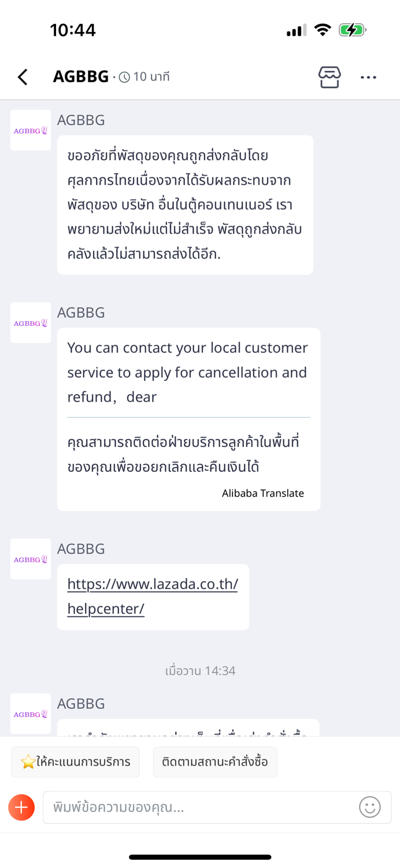
Task: Tap AGBBG avatar beside the English message
Action: pos(31,323)
